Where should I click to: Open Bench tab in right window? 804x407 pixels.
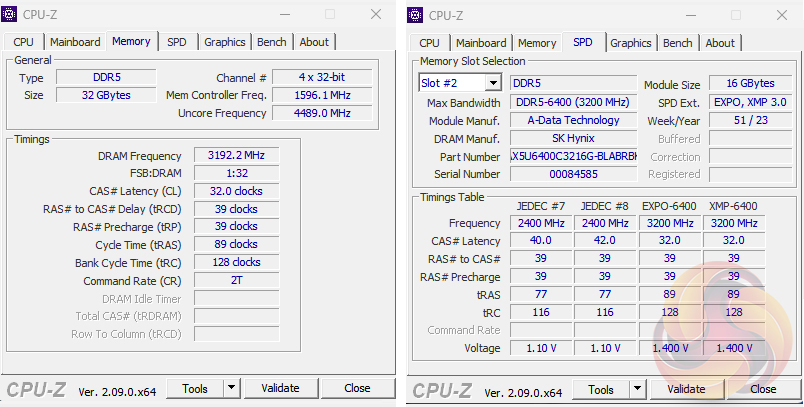pyautogui.click(x=678, y=43)
